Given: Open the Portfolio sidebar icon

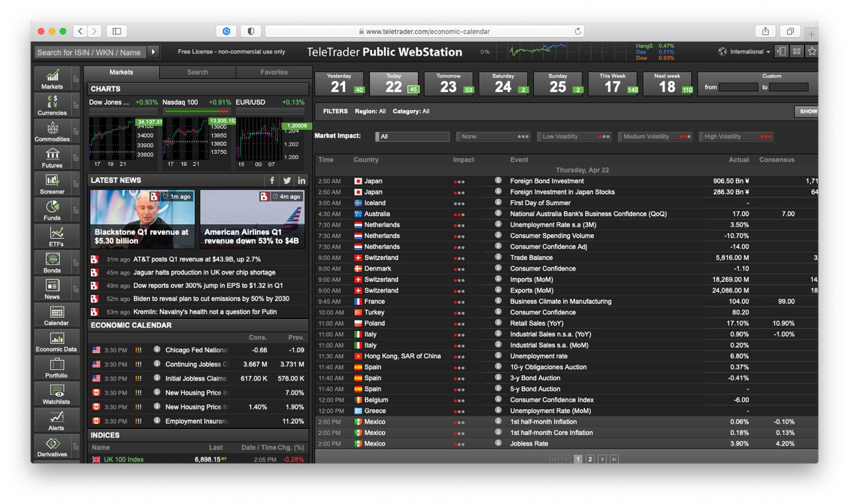Looking at the screenshot, I should click(56, 367).
